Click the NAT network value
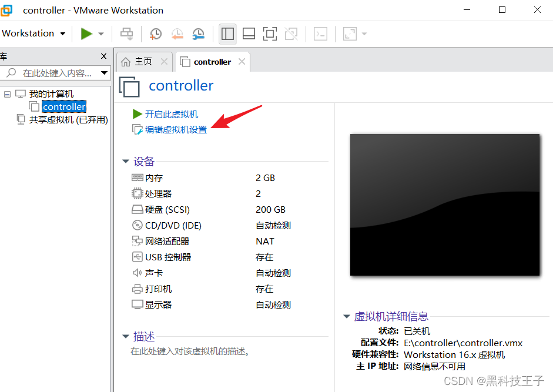Viewport: 553px width, 392px height. click(x=265, y=242)
